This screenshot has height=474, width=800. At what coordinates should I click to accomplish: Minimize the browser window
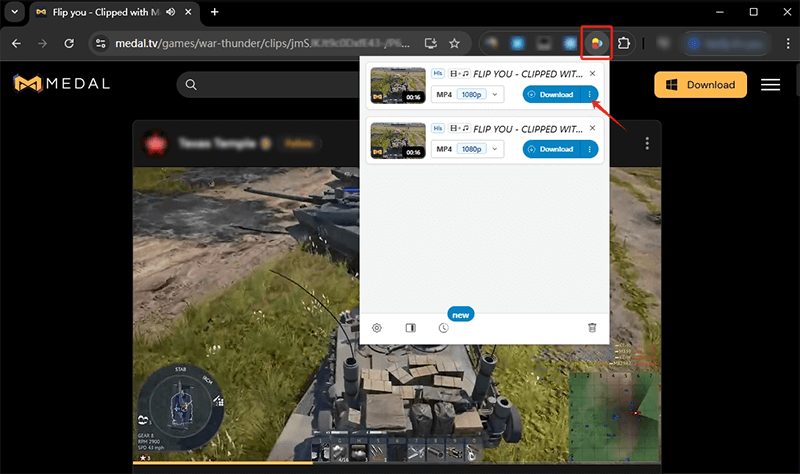[x=720, y=12]
